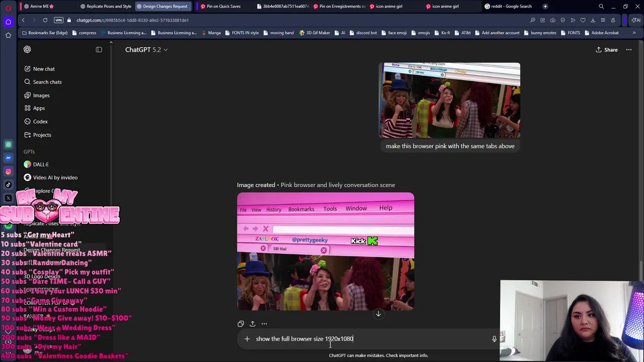This screenshot has width=644, height=362.
Task: Switch to the Pin on Quick Saves tab
Action: pyautogui.click(x=220, y=7)
